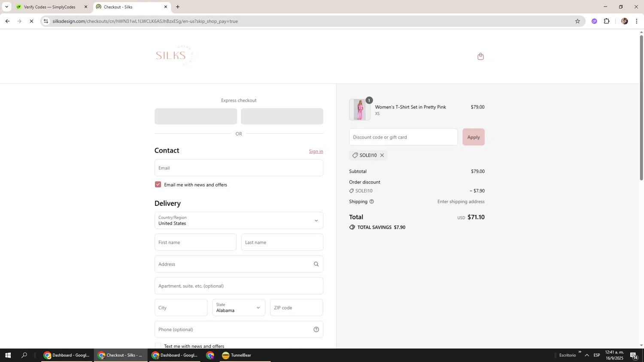Open Windows taskbar search
The image size is (644, 362).
24,355
